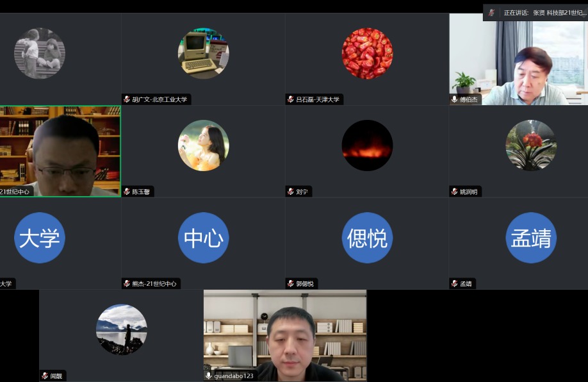Click muted mic icon next to 闻靓
Screen dimensions: 588x382
pos(45,376)
